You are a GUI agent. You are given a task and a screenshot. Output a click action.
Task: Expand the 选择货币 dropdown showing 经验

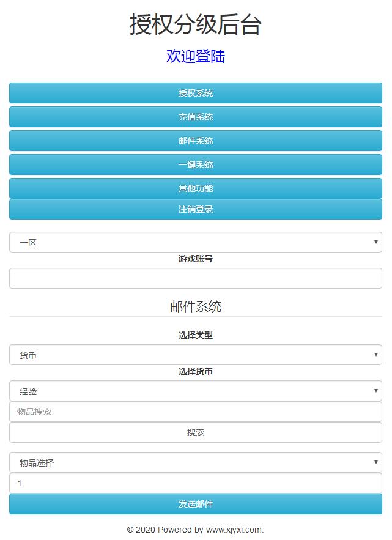[x=196, y=391]
